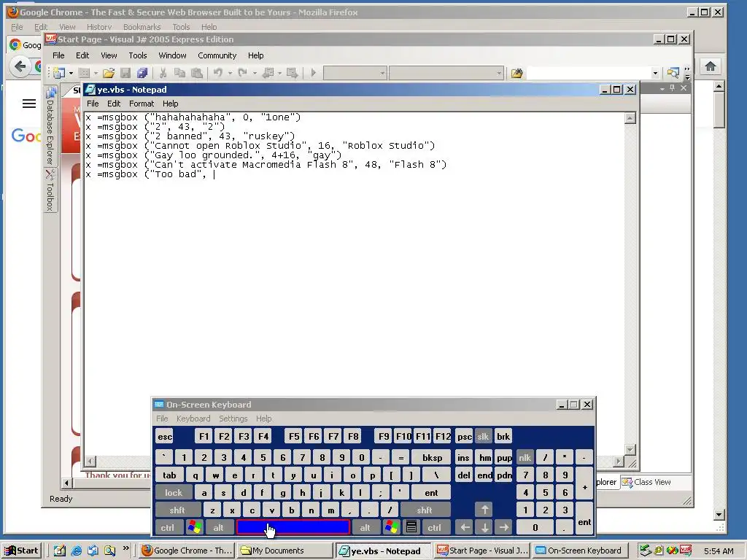The width and height of the screenshot is (747, 560).
Task: Toggle the left shft key on On-Screen Keyboard
Action: pyautogui.click(x=177, y=510)
